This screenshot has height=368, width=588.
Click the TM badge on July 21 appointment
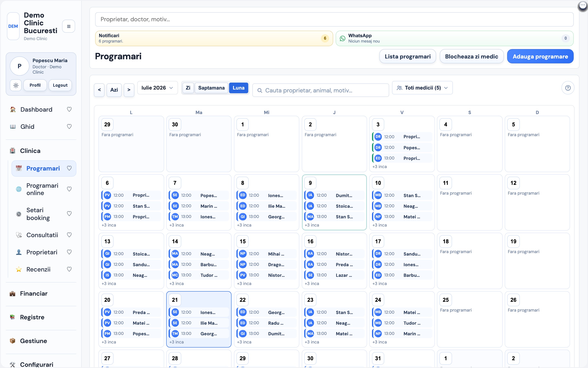(x=175, y=333)
